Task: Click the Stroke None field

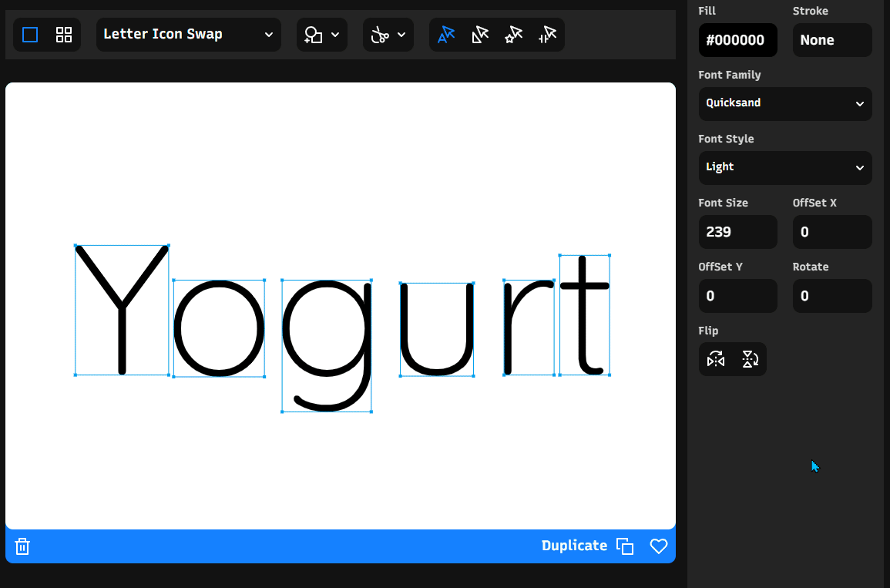Action: pyautogui.click(x=832, y=40)
